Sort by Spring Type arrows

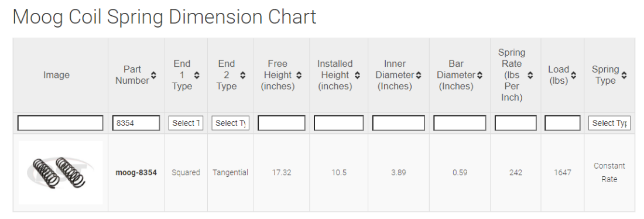coord(624,75)
